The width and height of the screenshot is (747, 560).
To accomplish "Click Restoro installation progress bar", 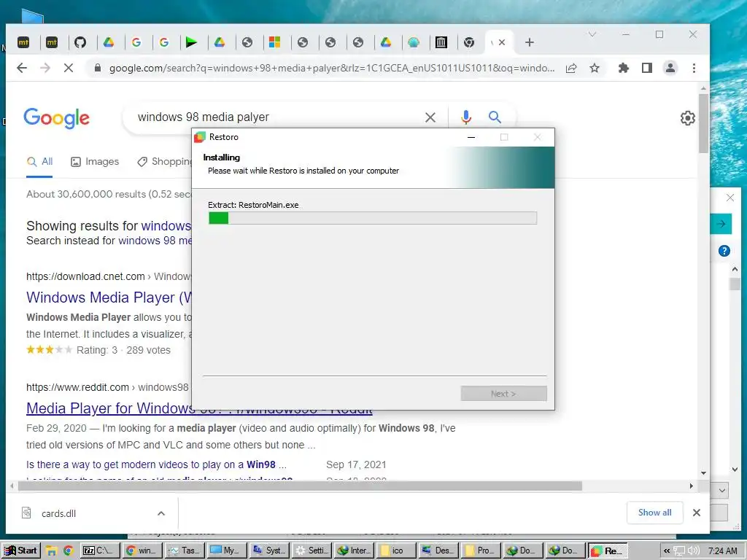I will pyautogui.click(x=373, y=218).
